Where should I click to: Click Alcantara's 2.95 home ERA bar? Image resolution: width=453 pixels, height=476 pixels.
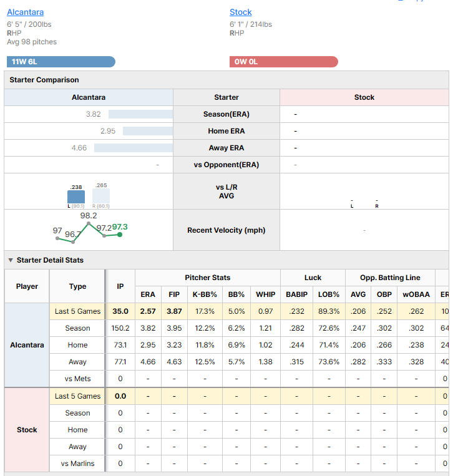pos(148,131)
